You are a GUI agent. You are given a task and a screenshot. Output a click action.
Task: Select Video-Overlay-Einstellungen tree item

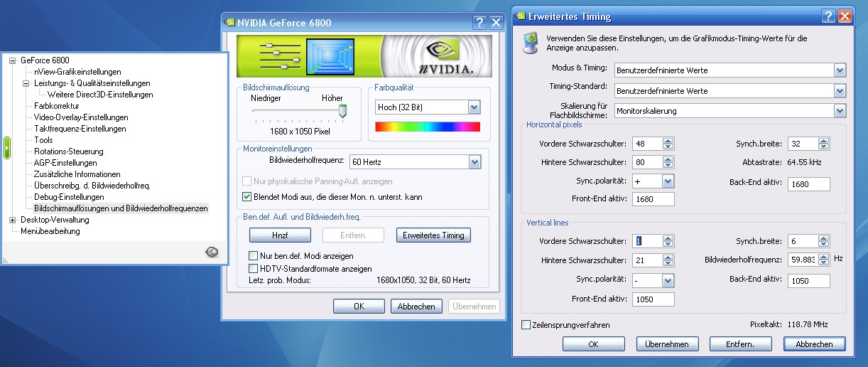pos(81,117)
